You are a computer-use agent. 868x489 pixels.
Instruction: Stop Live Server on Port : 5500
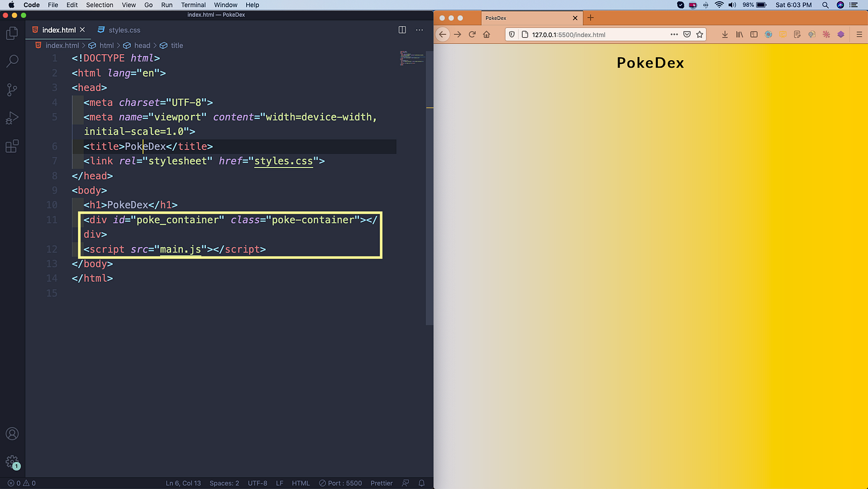pos(340,483)
